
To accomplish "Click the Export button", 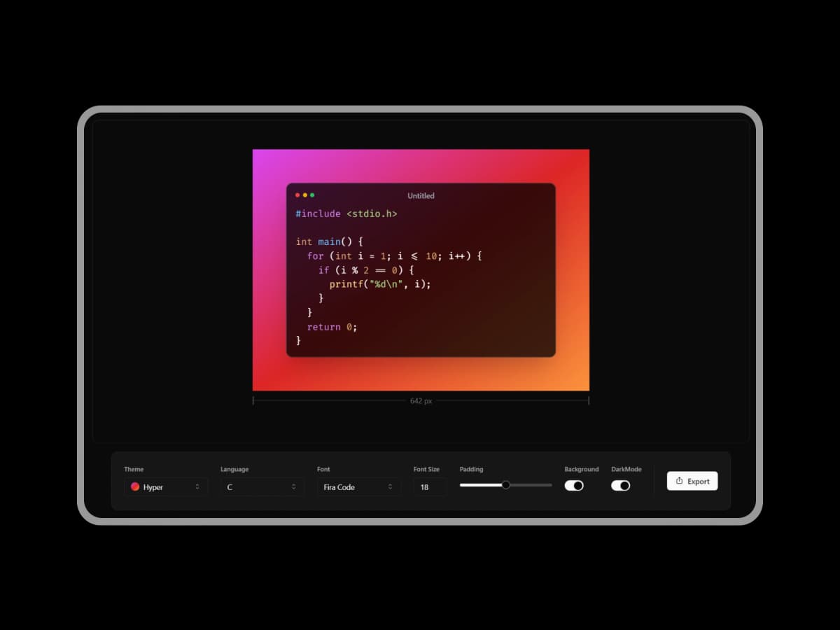I will point(692,481).
